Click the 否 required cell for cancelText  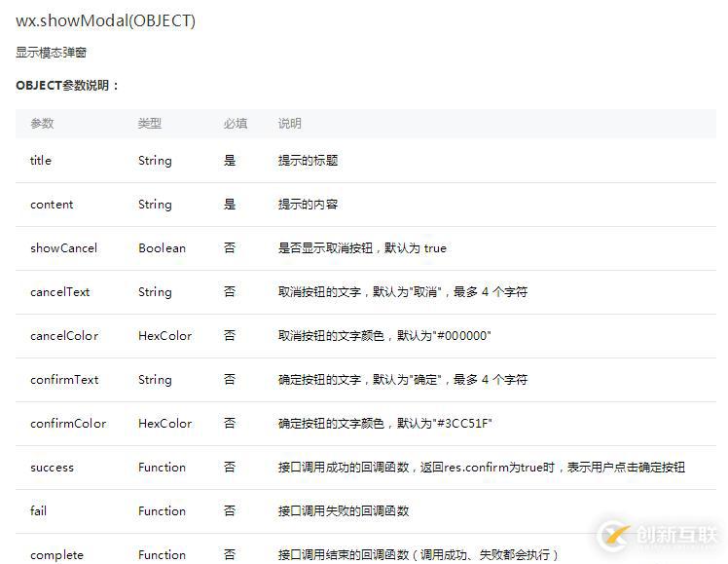coord(230,292)
